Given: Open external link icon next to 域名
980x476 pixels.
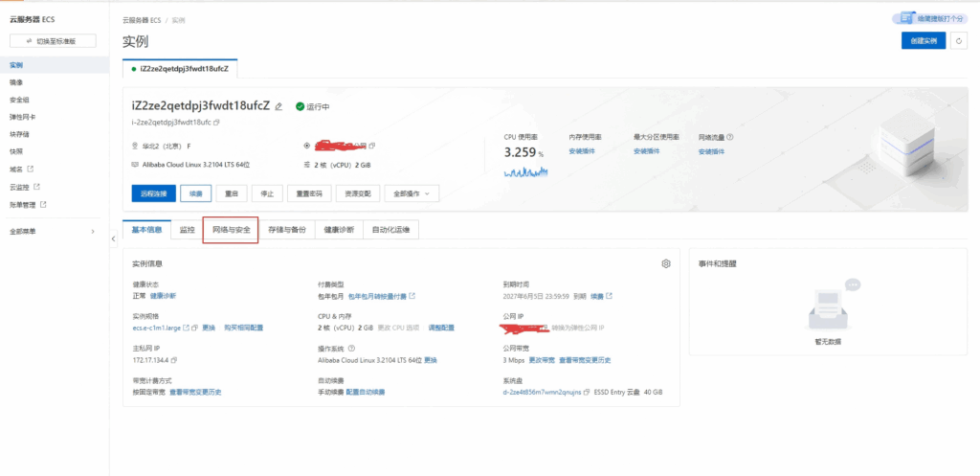Looking at the screenshot, I should click(30, 169).
